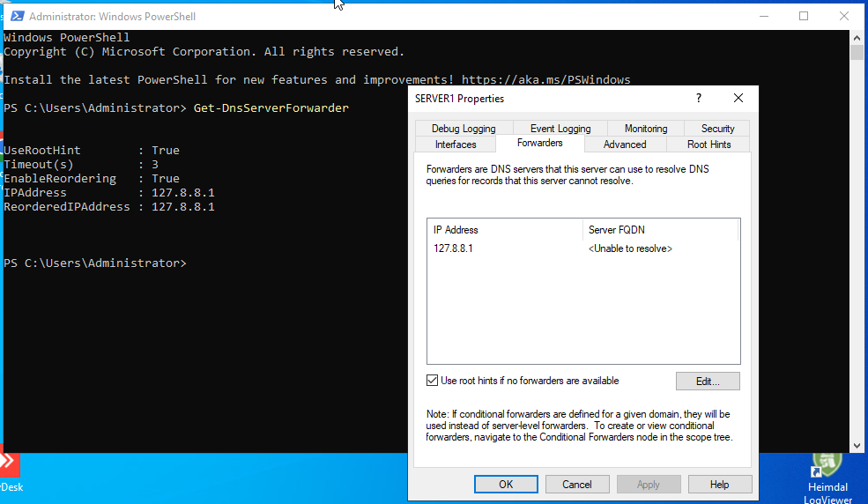This screenshot has width=868, height=504.
Task: Uncheck Use root hints if no forwarders
Action: click(433, 381)
